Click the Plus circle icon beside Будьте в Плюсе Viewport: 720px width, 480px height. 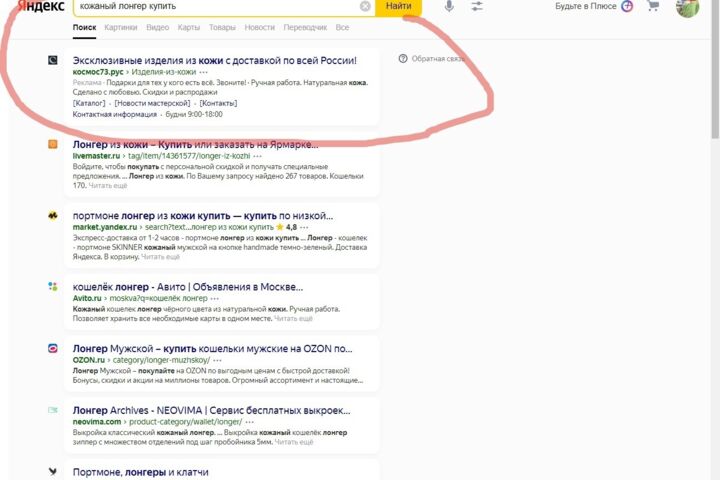click(627, 6)
